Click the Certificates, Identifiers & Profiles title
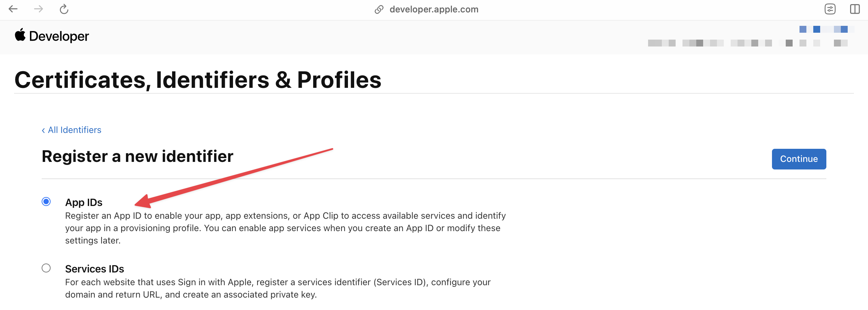This screenshot has width=868, height=310. click(198, 80)
